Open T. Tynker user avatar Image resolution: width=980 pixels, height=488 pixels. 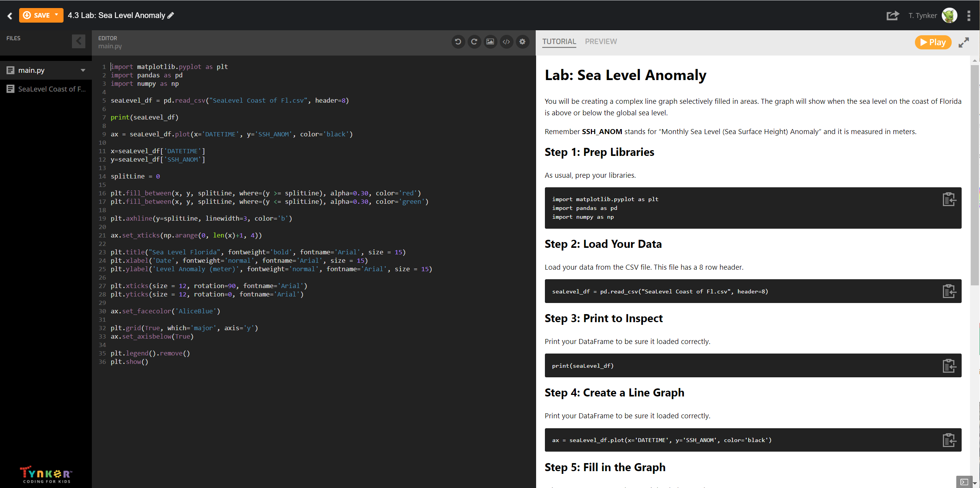pos(949,16)
